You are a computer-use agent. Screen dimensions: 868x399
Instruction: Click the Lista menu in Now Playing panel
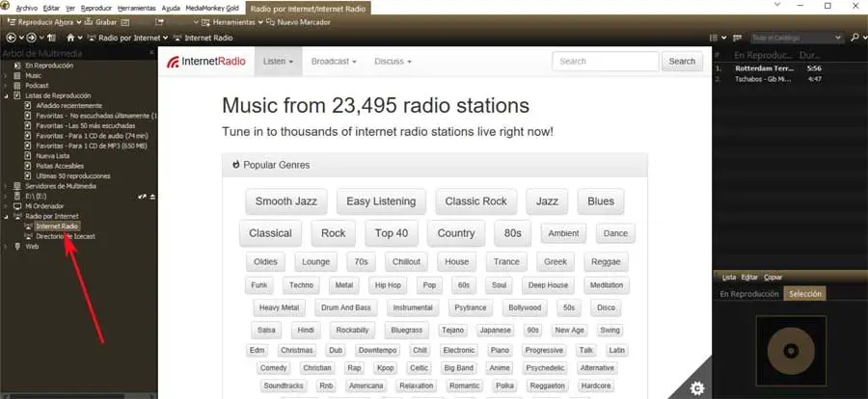(x=729, y=278)
